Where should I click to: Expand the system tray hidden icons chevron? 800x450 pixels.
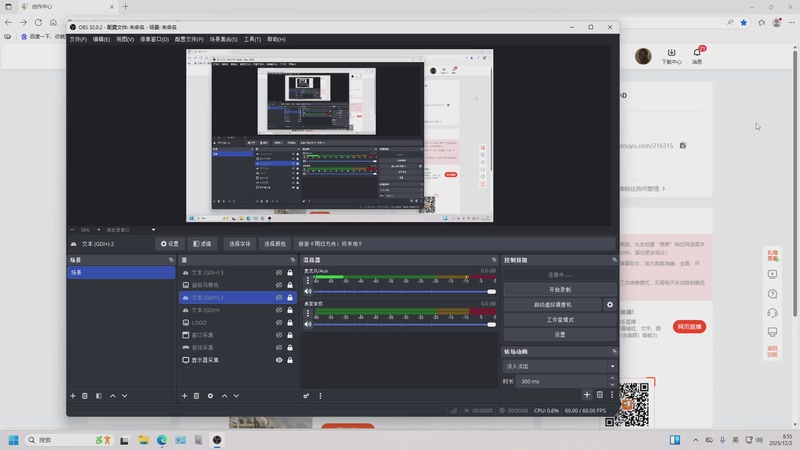pyautogui.click(x=695, y=440)
